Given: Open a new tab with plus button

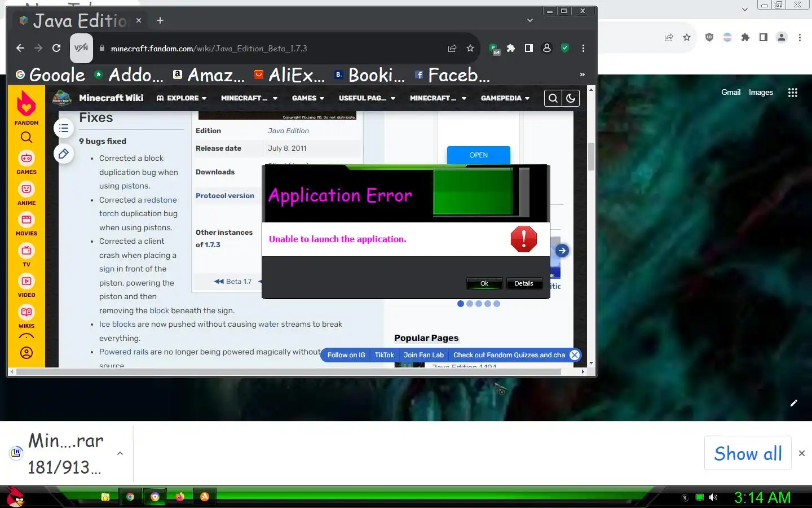Looking at the screenshot, I should pyautogui.click(x=160, y=20).
